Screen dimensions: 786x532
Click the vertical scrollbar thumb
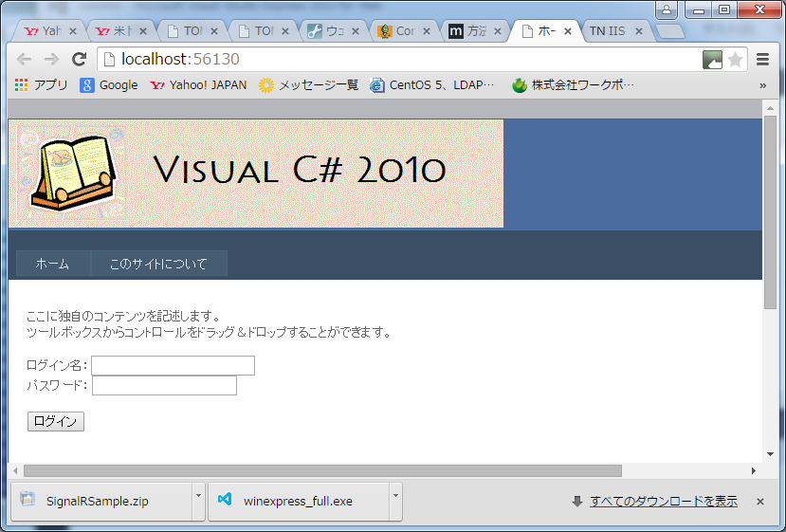click(x=770, y=212)
